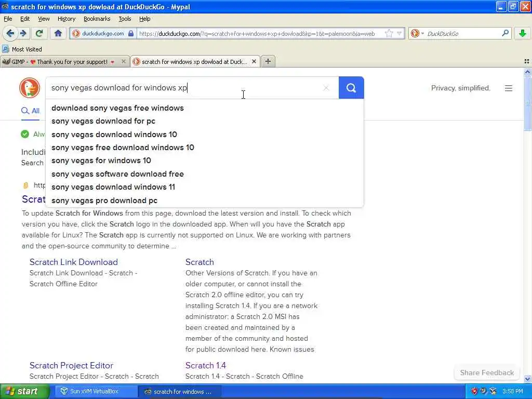Open downloads with the green arrow icon
This screenshot has width=532, height=399.
point(523,33)
